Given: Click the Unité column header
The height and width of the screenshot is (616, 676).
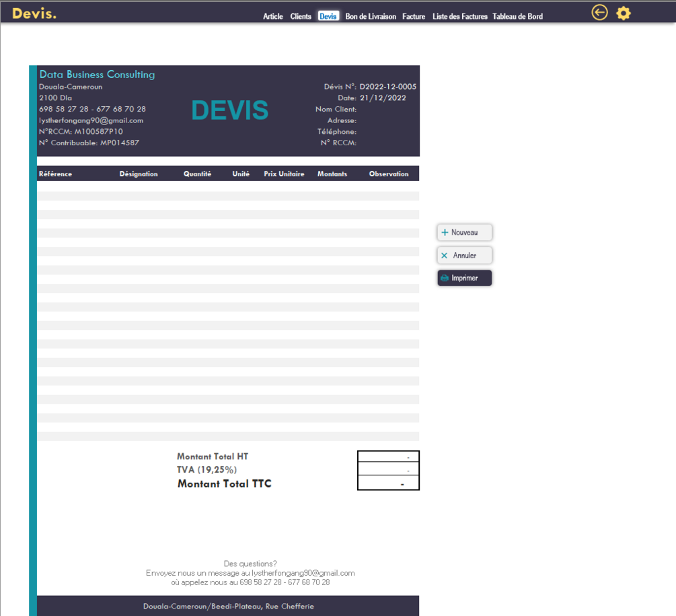Looking at the screenshot, I should [x=241, y=174].
